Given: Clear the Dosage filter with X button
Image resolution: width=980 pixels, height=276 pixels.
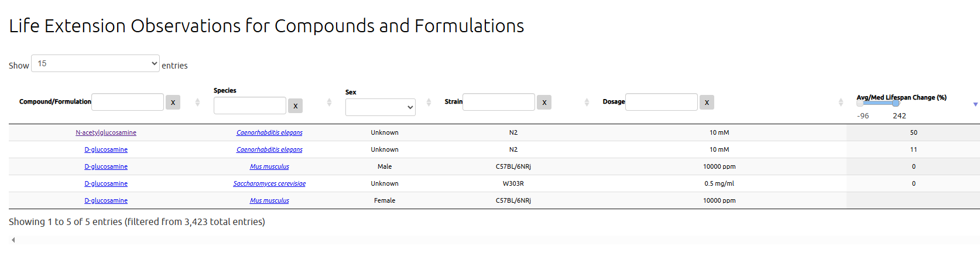Looking at the screenshot, I should [707, 103].
